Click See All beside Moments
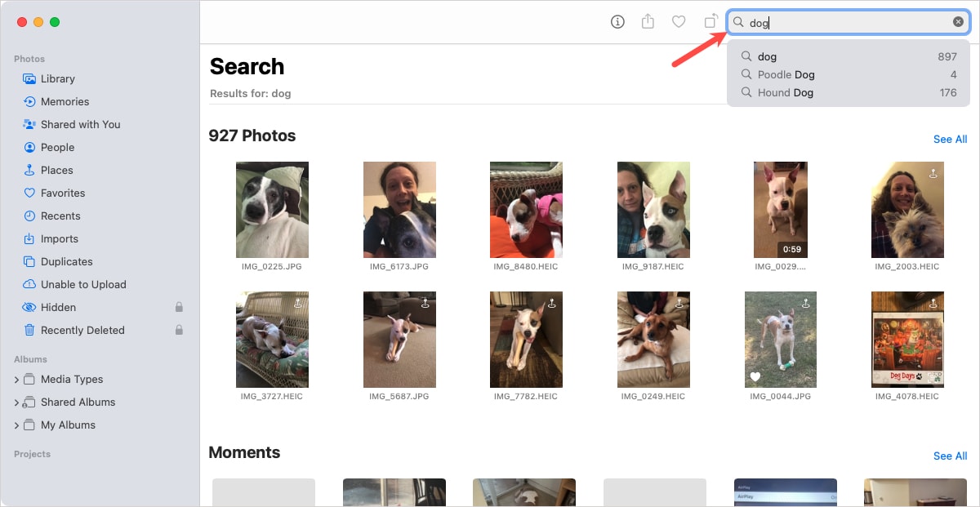Screen dimensions: 980x507 coord(950,456)
